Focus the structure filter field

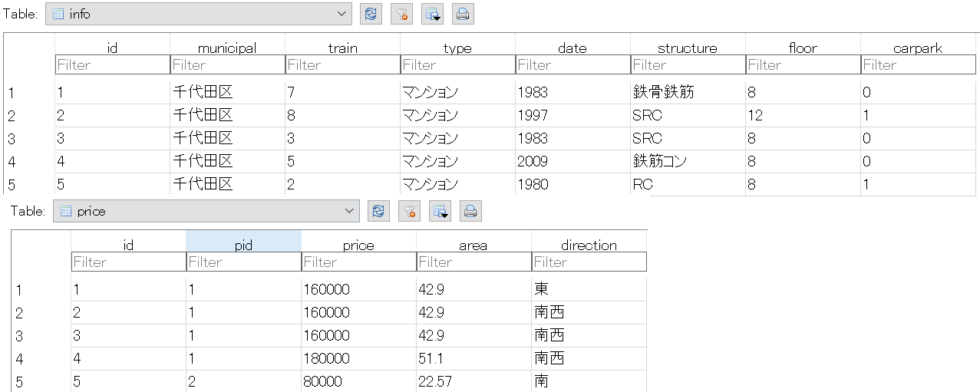pos(688,65)
